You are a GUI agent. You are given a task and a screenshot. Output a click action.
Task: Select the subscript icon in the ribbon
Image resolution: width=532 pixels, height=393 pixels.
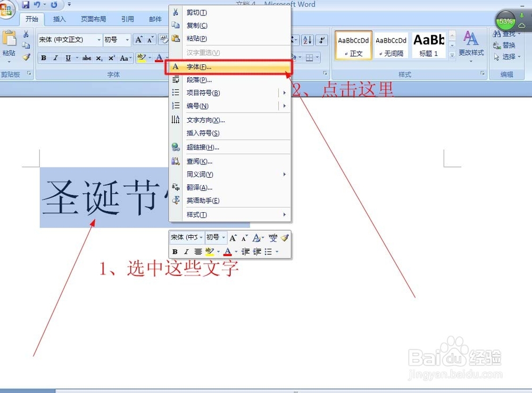click(99, 57)
